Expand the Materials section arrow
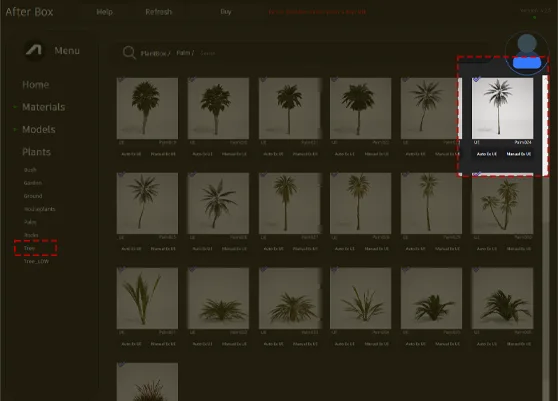Screen dimensions: 558x401 point(15,107)
